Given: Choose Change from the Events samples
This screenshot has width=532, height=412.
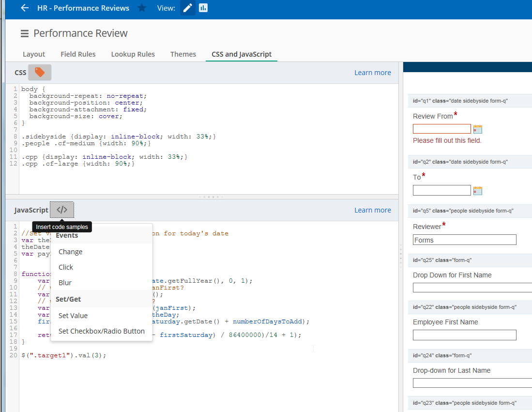Looking at the screenshot, I should (x=71, y=252).
